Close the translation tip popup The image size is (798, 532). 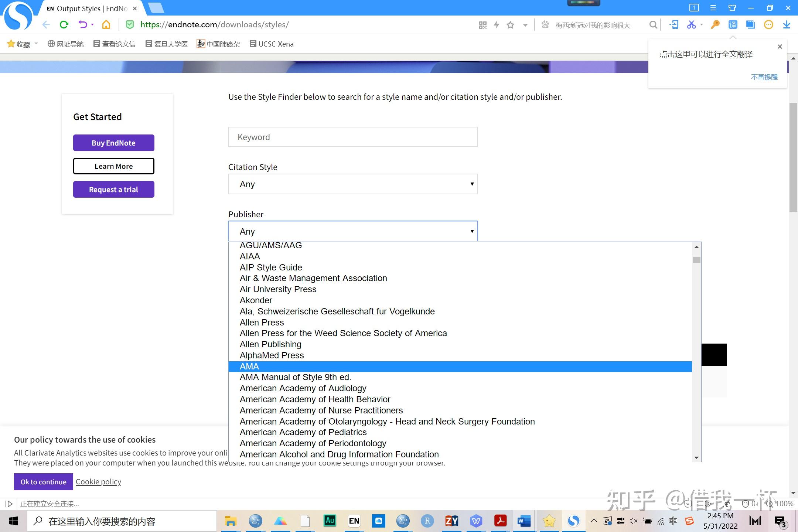click(780, 47)
